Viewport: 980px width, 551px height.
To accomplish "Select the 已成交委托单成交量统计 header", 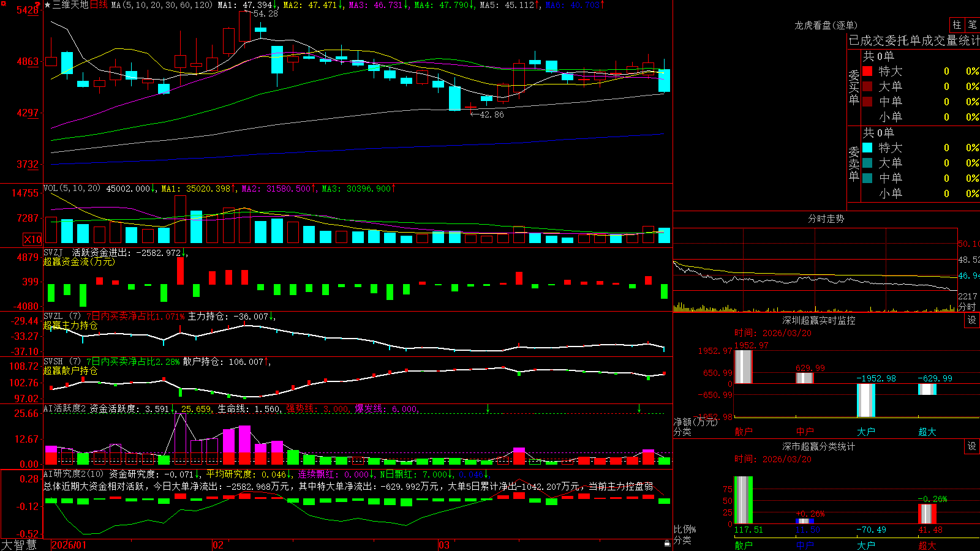I will coord(914,40).
